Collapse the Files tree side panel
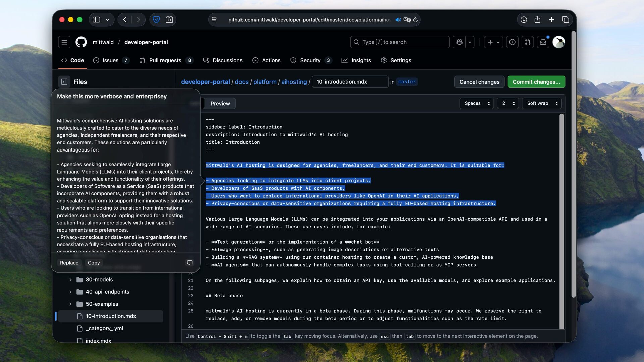This screenshot has width=644, height=362. [64, 82]
